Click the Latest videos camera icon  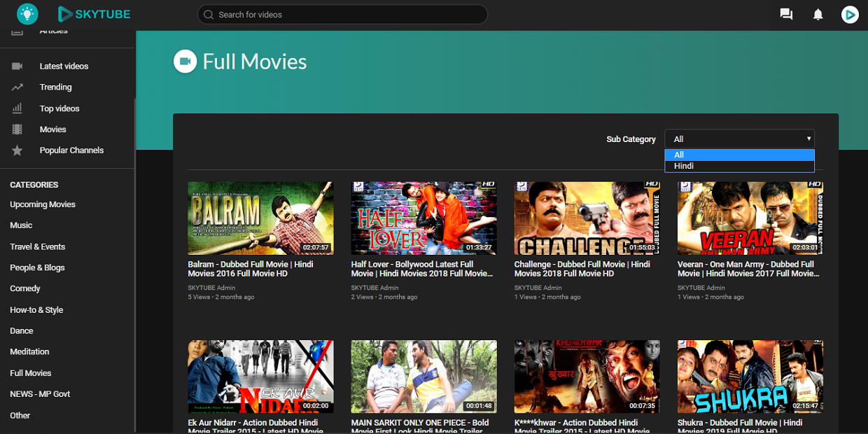17,66
